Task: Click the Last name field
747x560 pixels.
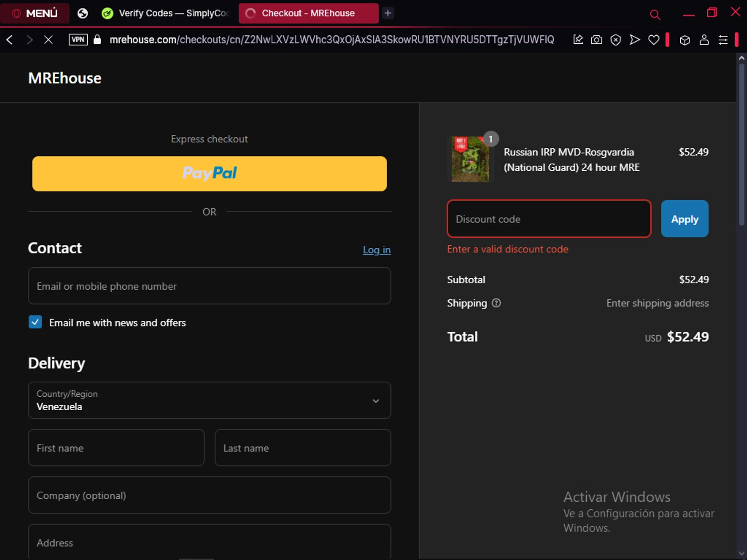Action: pyautogui.click(x=303, y=448)
